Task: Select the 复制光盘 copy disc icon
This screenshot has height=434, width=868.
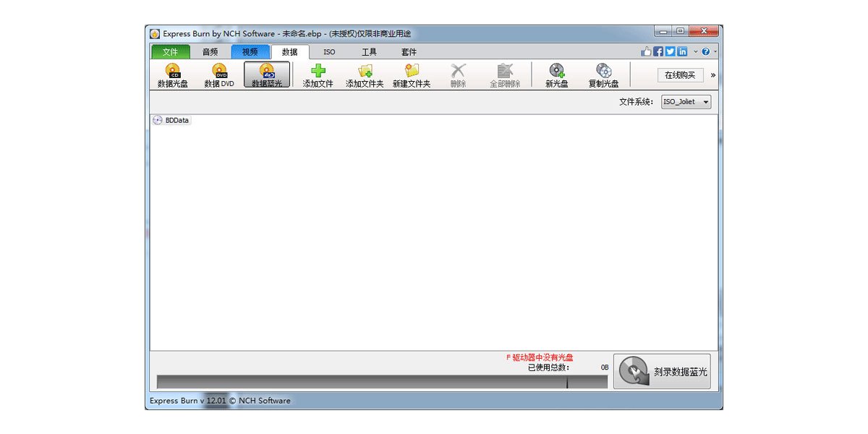Action: click(x=603, y=75)
